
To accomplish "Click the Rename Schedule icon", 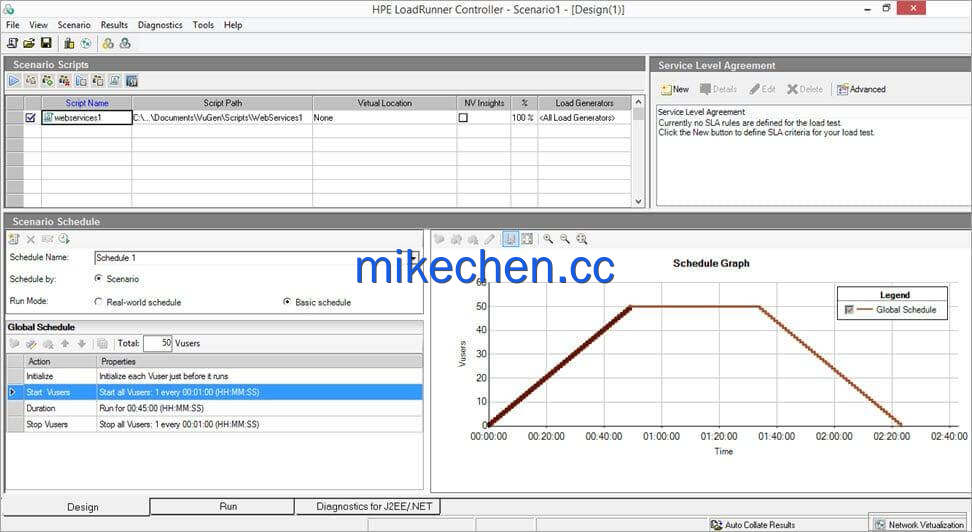I will click(48, 239).
